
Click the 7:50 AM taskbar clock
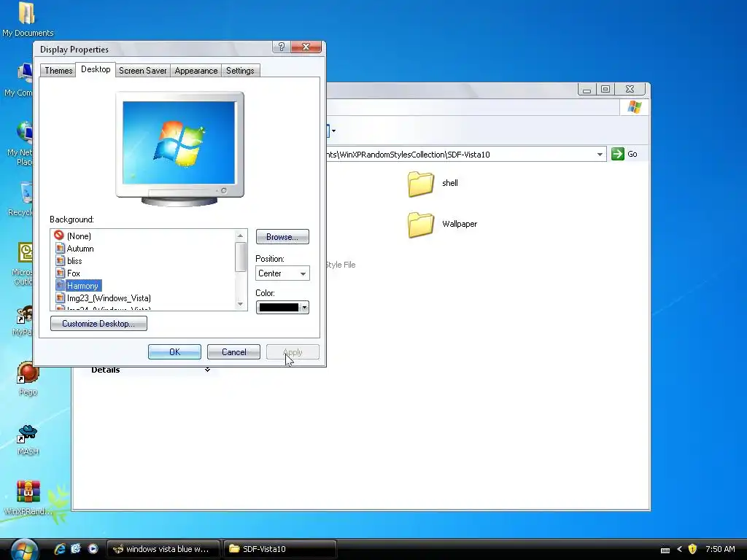point(720,549)
